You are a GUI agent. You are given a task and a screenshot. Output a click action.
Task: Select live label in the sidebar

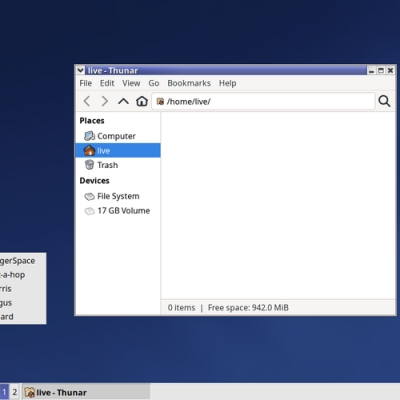[x=104, y=151]
